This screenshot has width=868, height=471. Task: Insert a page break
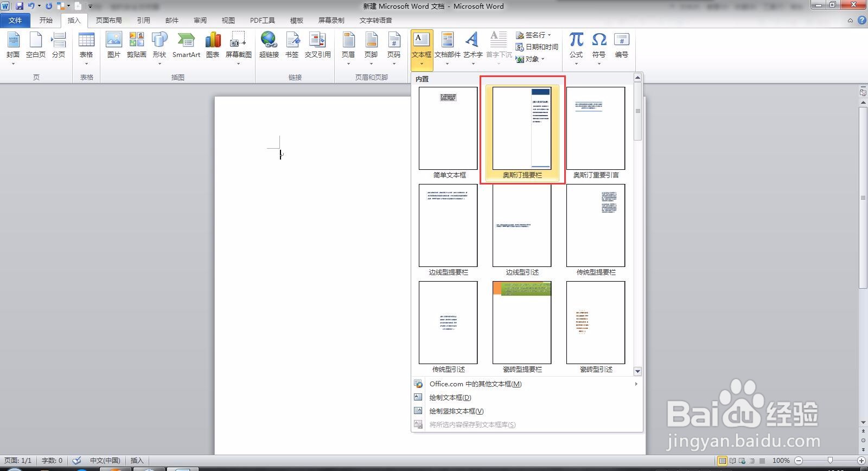(x=59, y=46)
